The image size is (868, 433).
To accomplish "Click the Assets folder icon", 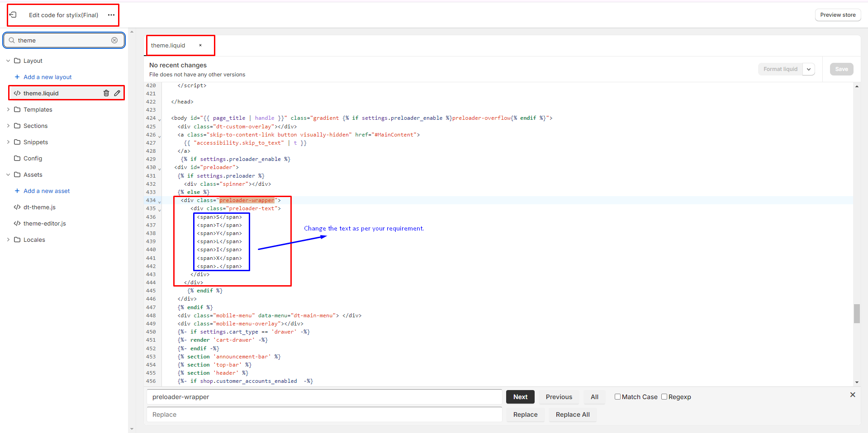I will click(17, 174).
